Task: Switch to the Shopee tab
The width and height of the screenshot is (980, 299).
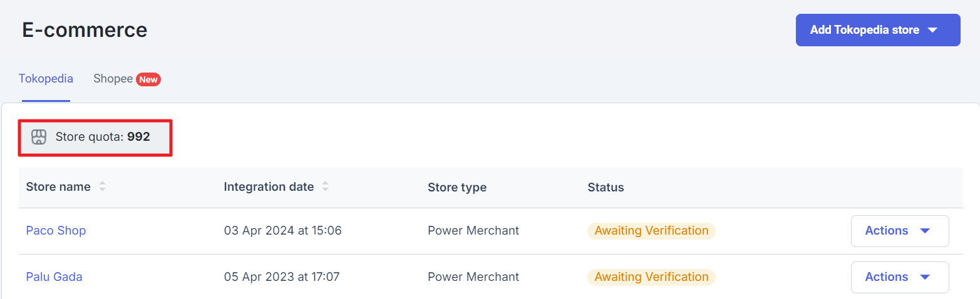Action: [x=113, y=79]
